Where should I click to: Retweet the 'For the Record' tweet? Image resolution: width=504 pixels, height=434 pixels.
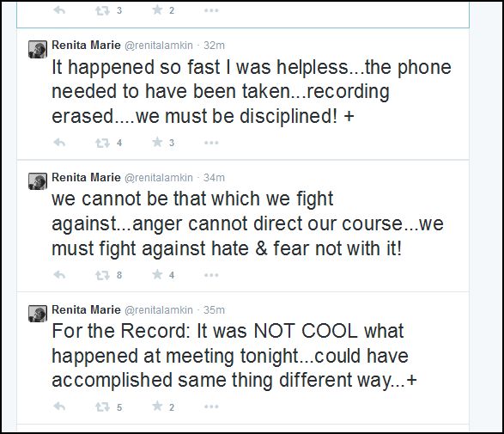tap(102, 407)
